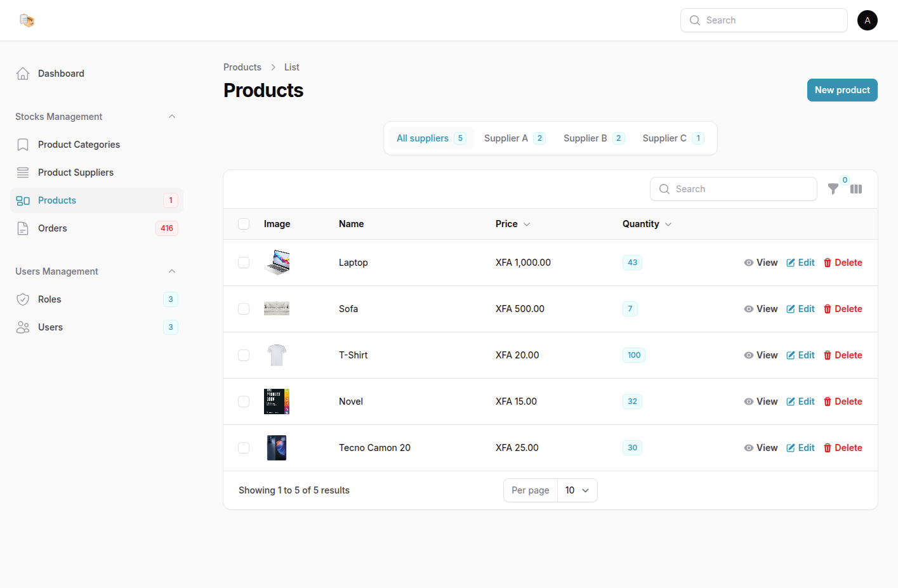
Task: Click the app logo in the header
Action: point(27,20)
